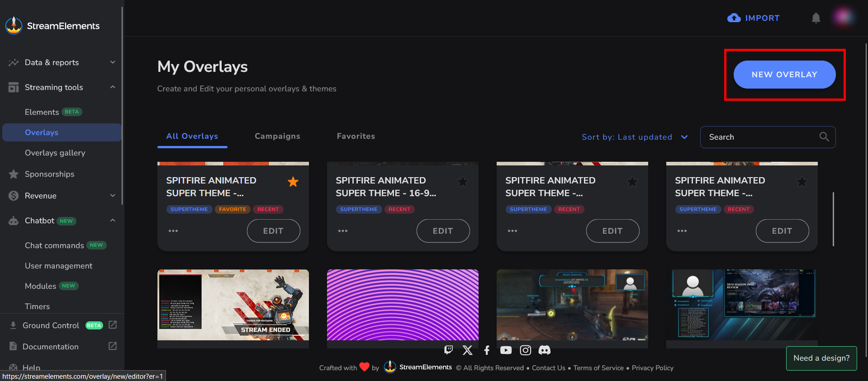Open more options on first Spitfire card
The width and height of the screenshot is (868, 381).
[173, 231]
